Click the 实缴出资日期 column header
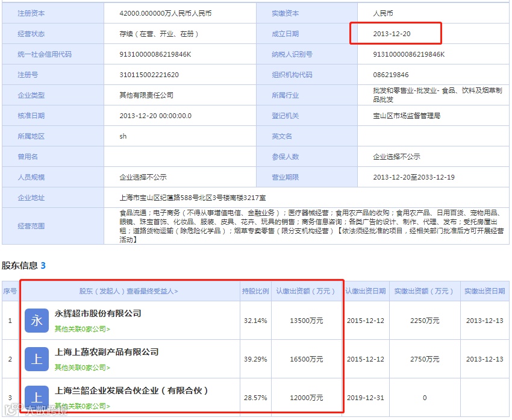This screenshot has height=420, width=512. point(485,291)
